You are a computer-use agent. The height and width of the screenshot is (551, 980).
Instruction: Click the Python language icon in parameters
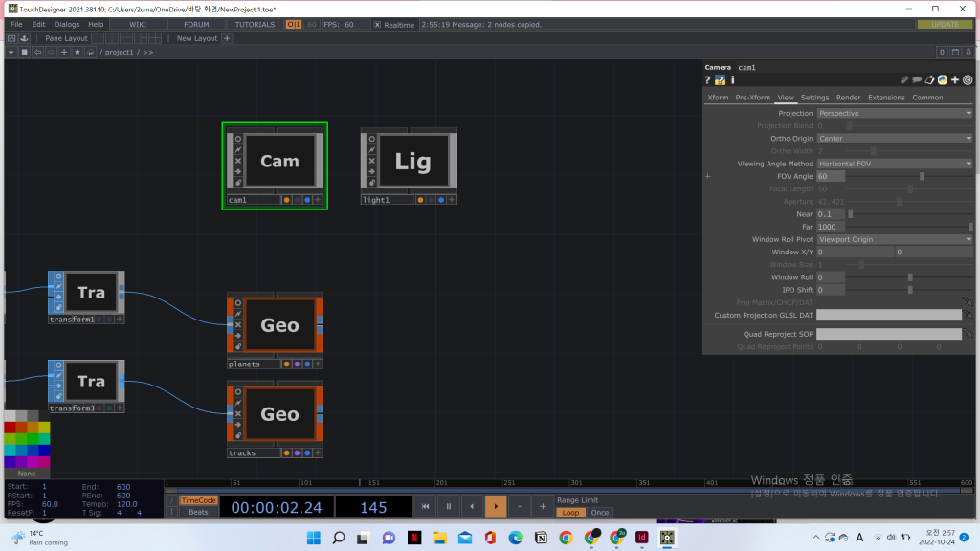[x=942, y=80]
